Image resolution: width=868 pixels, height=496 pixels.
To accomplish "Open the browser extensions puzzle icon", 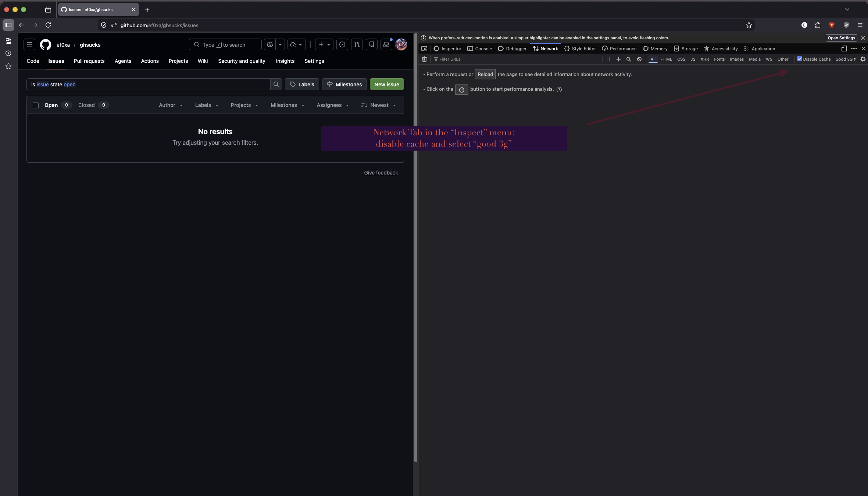I will pyautogui.click(x=818, y=25).
